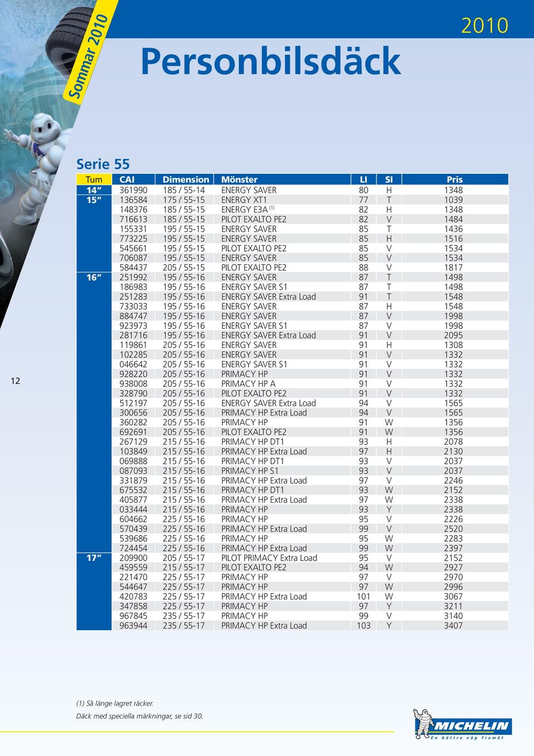Click 'PRIMACY HP S1' pattern name
534x756 pixels.
coord(250,471)
